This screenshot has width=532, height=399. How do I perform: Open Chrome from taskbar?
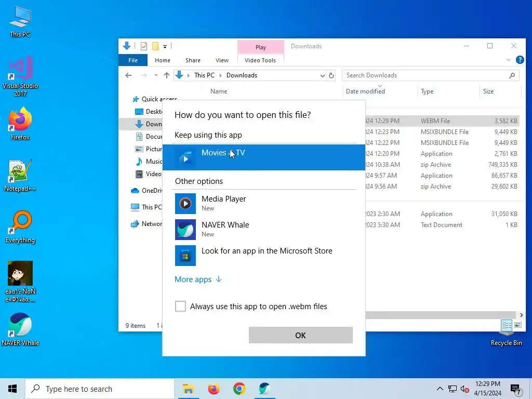[239, 389]
